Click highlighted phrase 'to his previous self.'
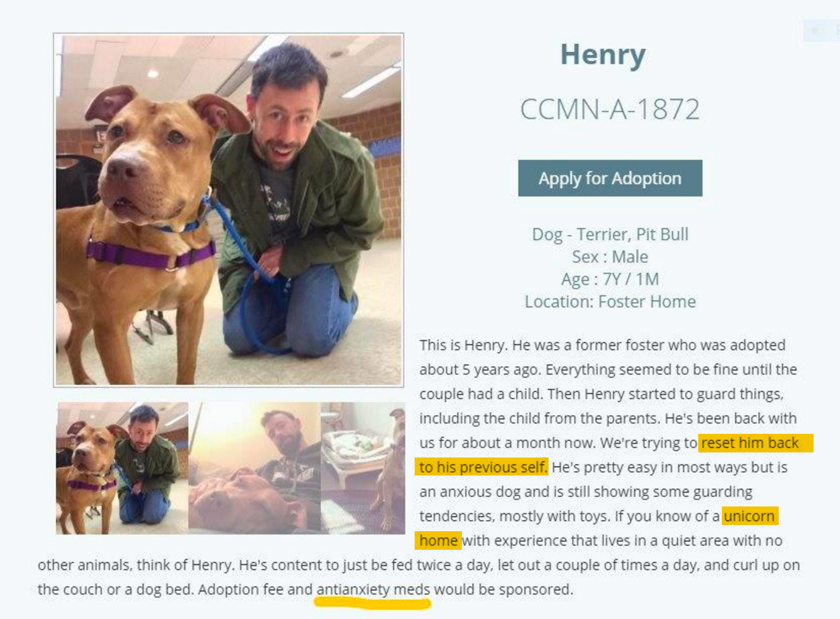 pyautogui.click(x=483, y=467)
